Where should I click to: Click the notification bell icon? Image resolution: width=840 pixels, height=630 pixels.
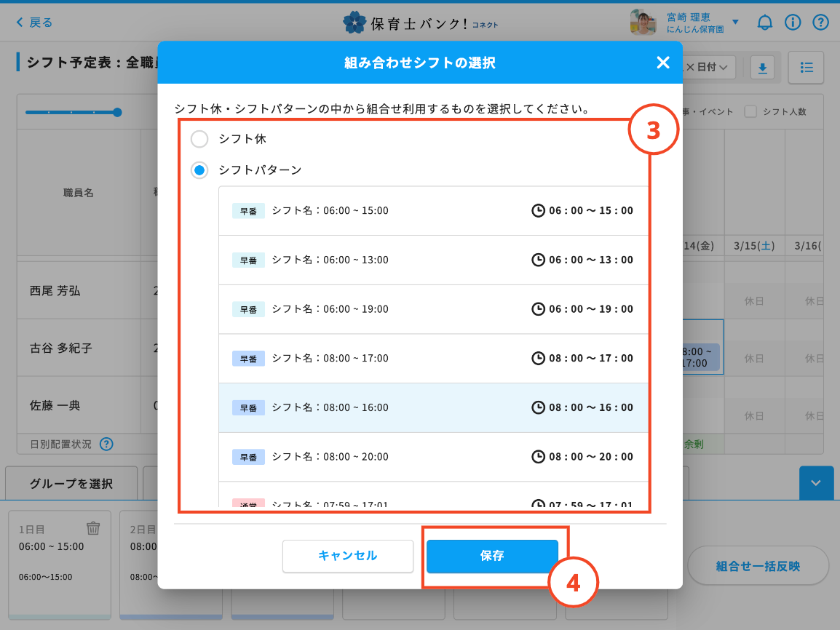pyautogui.click(x=764, y=23)
